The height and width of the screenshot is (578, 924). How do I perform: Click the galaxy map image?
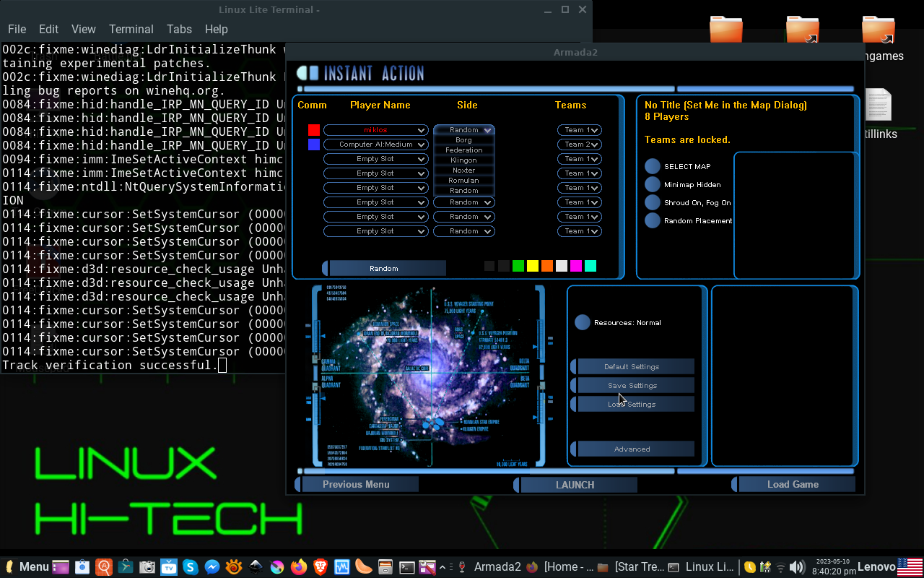[430, 376]
